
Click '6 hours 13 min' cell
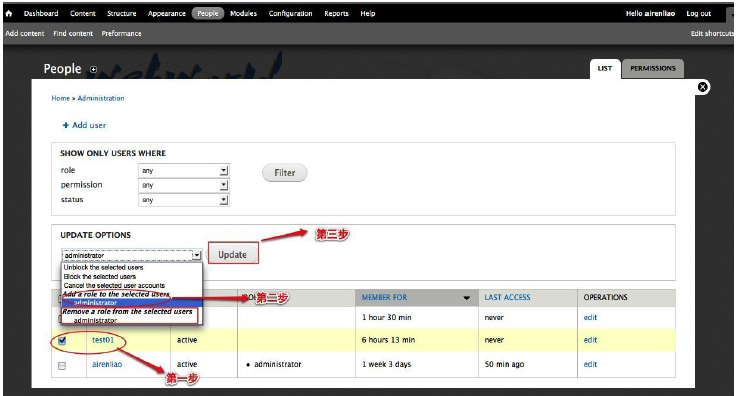(x=388, y=340)
